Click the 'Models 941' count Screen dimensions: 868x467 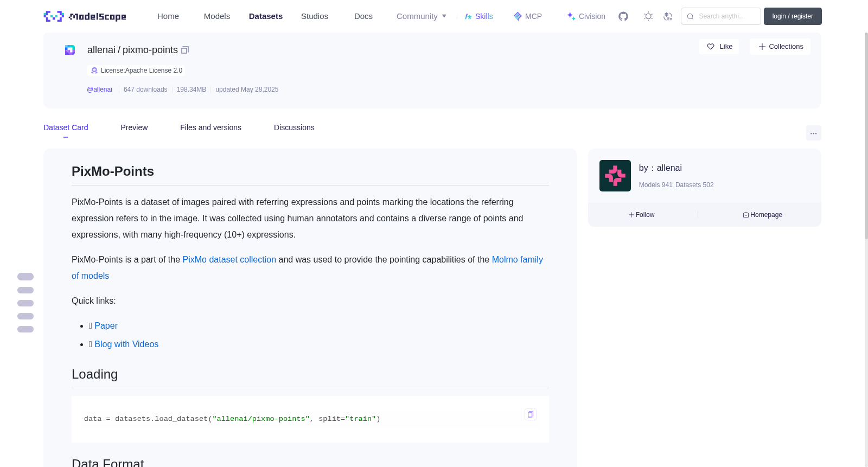click(655, 185)
